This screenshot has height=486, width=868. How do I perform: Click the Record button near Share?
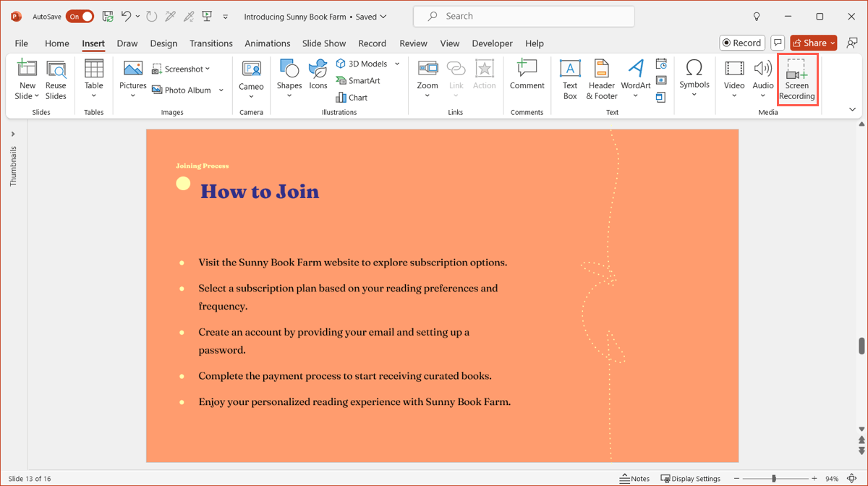(742, 43)
